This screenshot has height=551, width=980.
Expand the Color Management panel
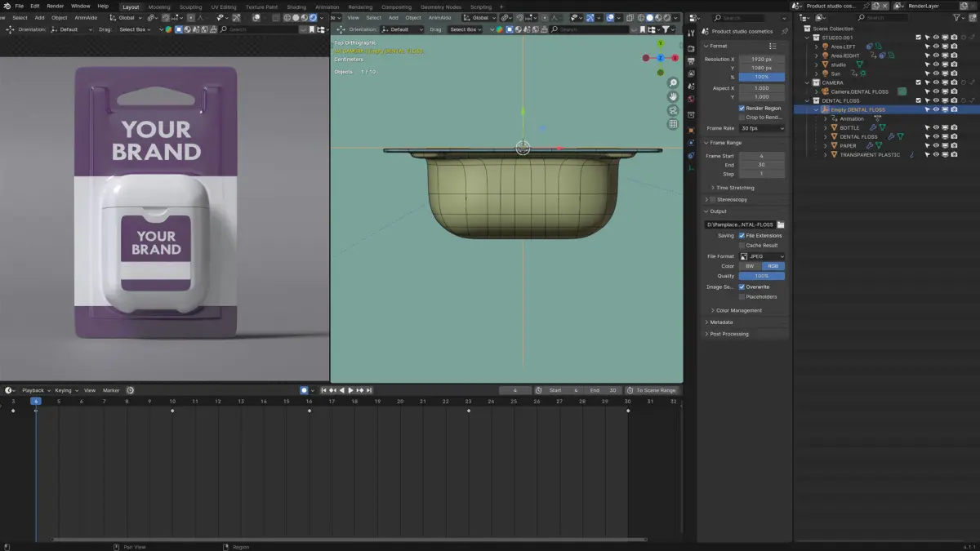point(738,310)
